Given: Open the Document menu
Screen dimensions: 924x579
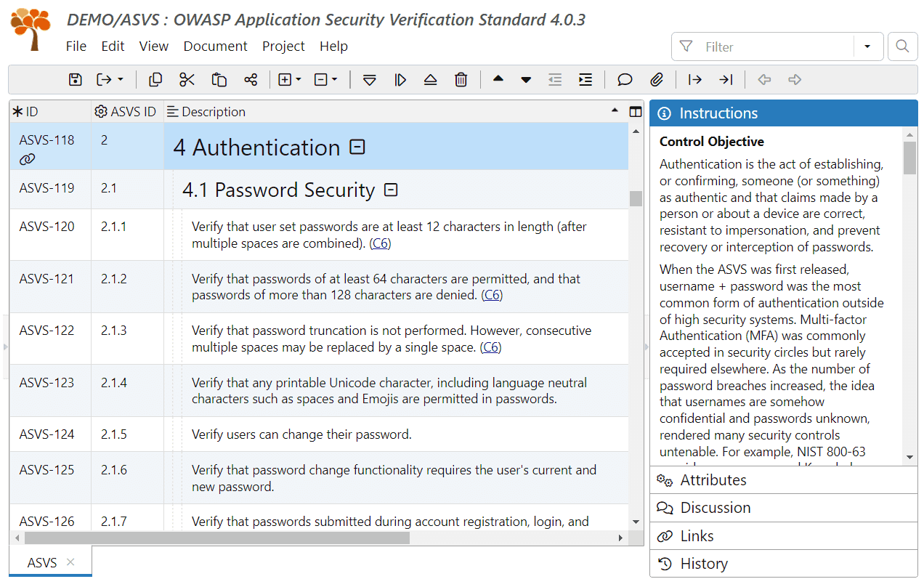Looking at the screenshot, I should point(215,46).
